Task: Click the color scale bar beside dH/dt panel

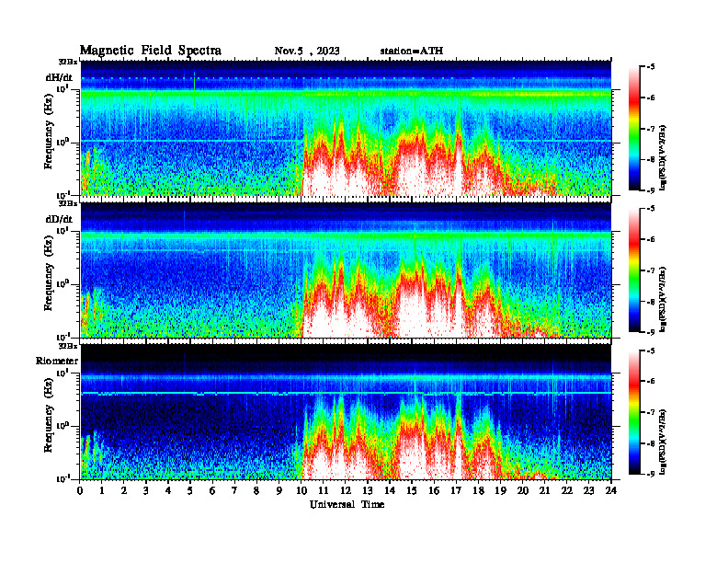Action: 634,129
